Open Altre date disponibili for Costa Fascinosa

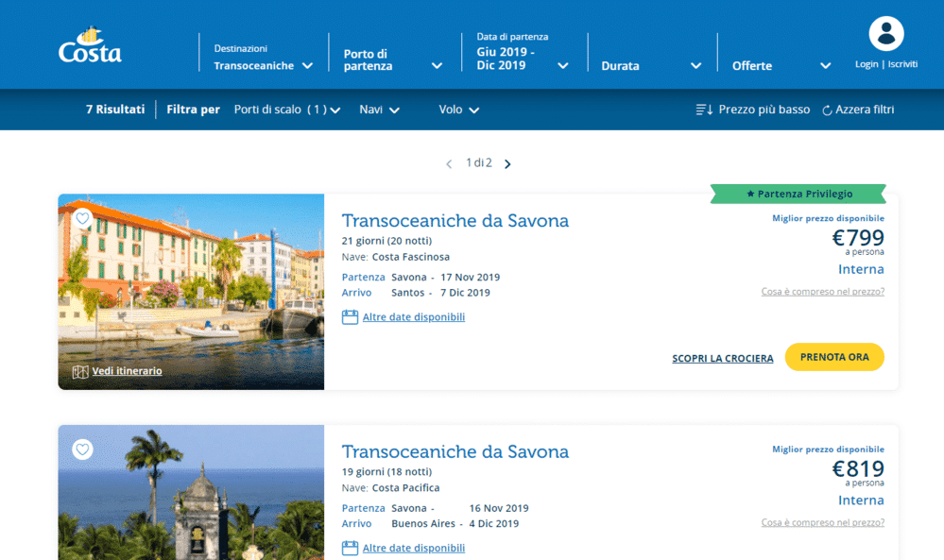414,317
